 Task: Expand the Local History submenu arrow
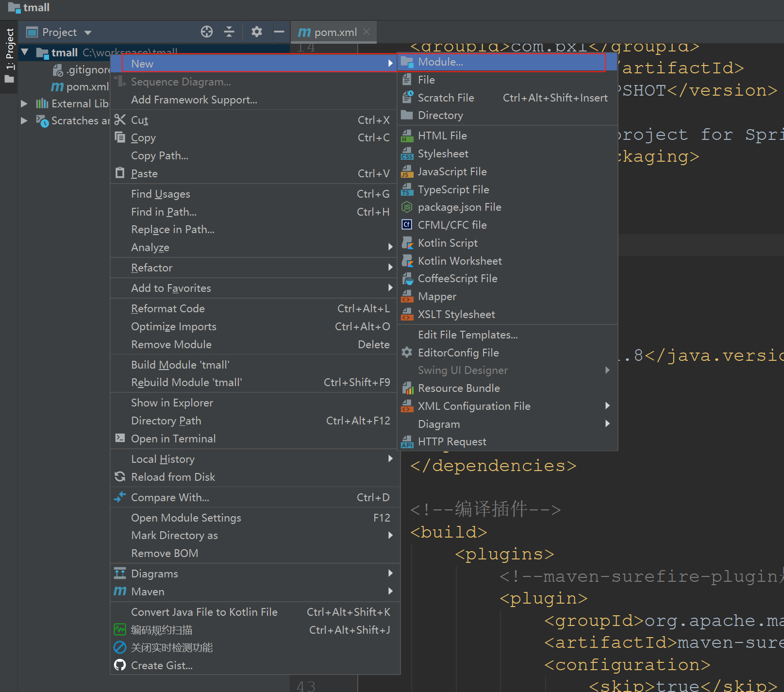pyautogui.click(x=390, y=458)
